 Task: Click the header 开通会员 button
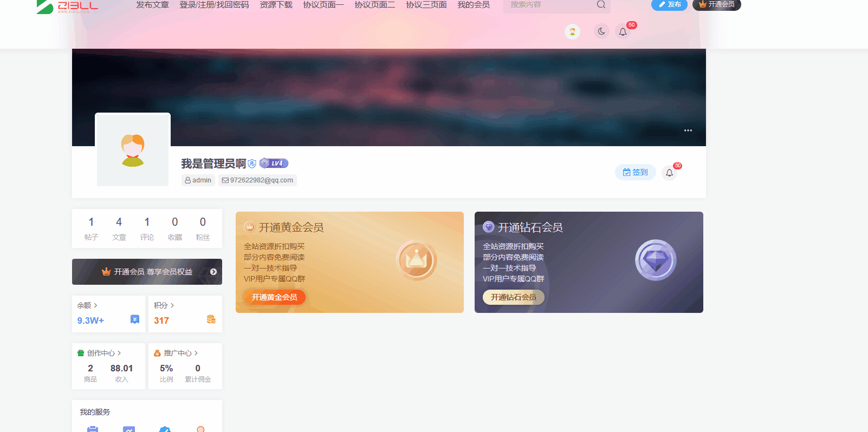click(x=717, y=4)
